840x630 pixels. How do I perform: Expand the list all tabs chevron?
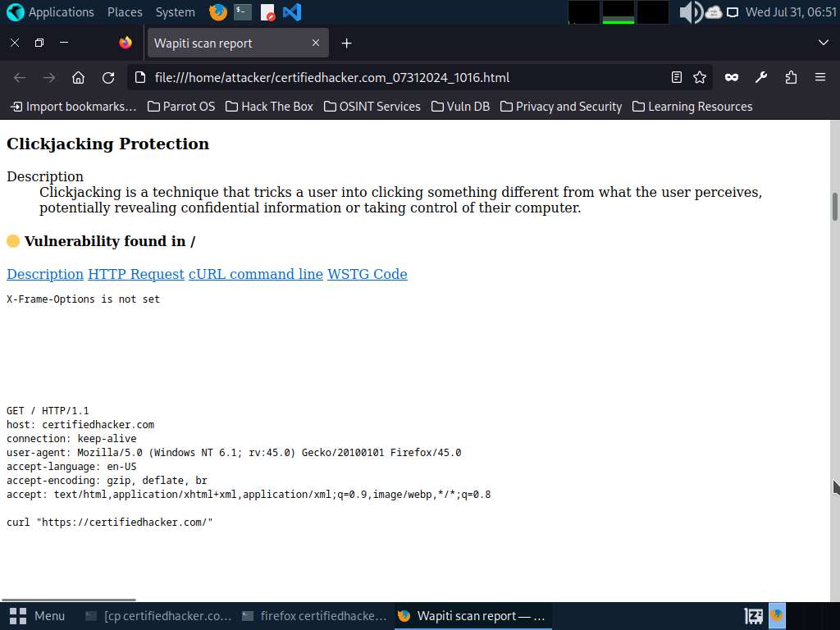pos(824,43)
